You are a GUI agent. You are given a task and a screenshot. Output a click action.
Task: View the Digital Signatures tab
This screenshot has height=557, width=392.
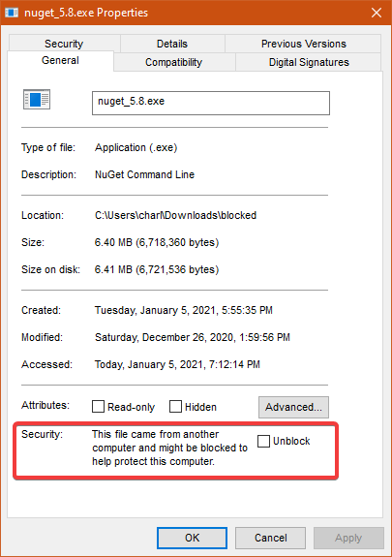pyautogui.click(x=309, y=62)
